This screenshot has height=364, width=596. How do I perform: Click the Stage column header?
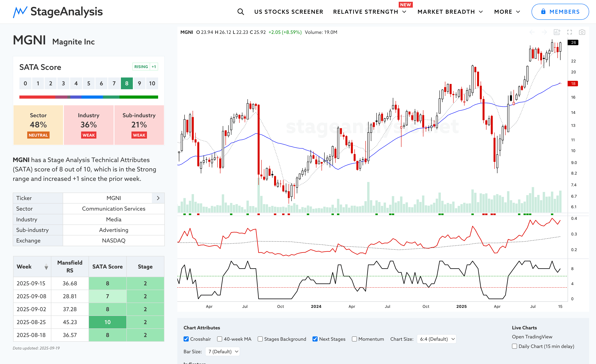145,266
